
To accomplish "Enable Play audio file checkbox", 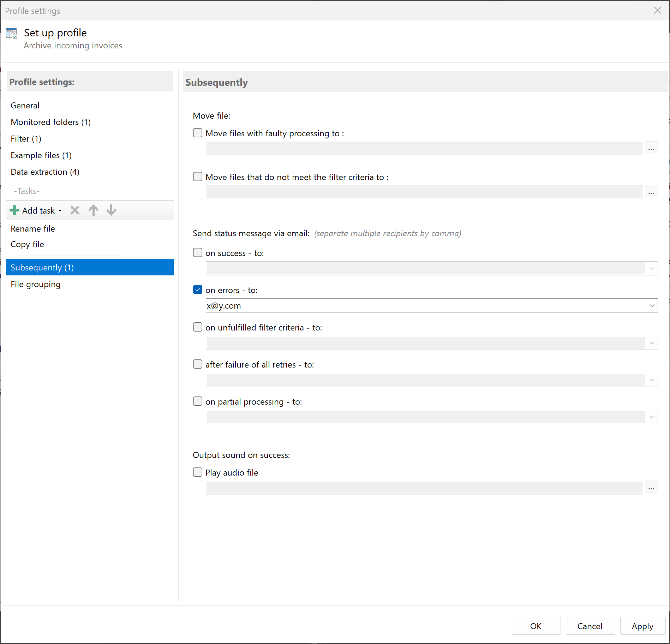I will pyautogui.click(x=198, y=472).
